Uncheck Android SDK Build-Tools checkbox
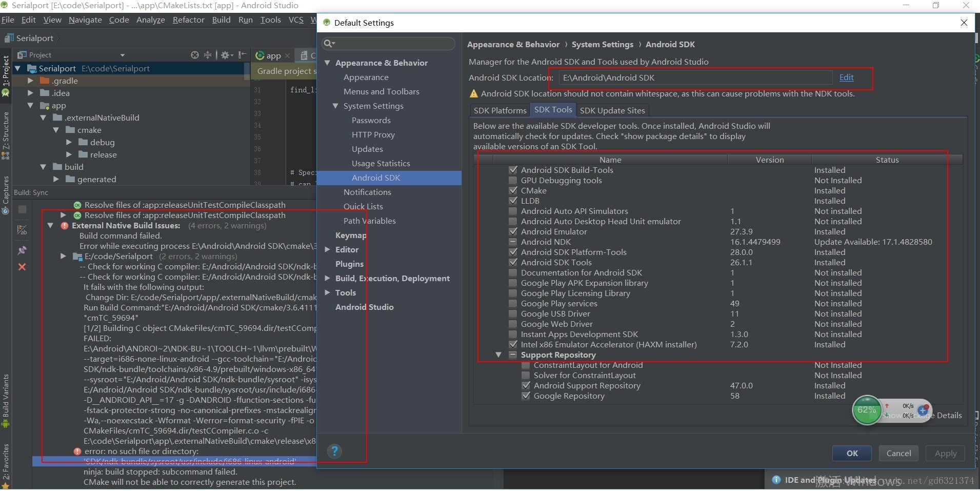 click(513, 170)
